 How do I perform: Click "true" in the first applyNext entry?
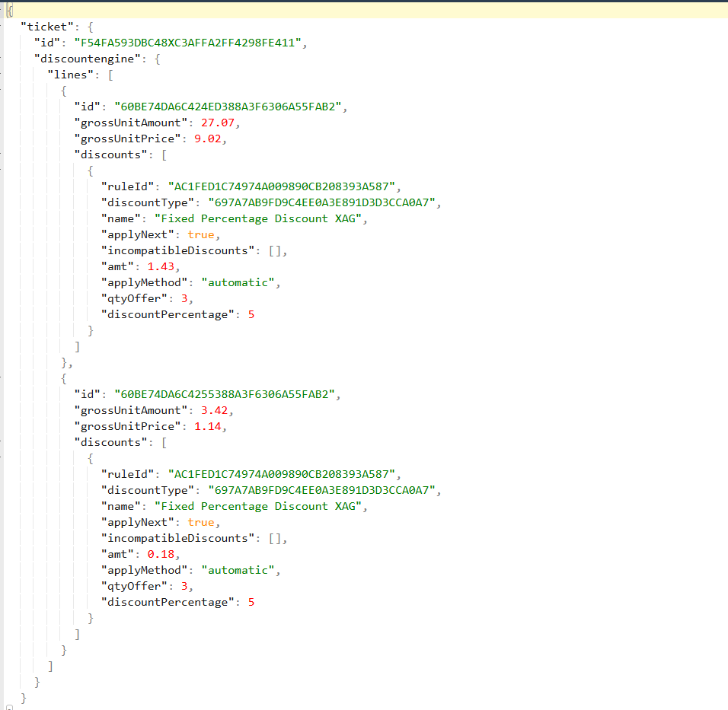(201, 234)
